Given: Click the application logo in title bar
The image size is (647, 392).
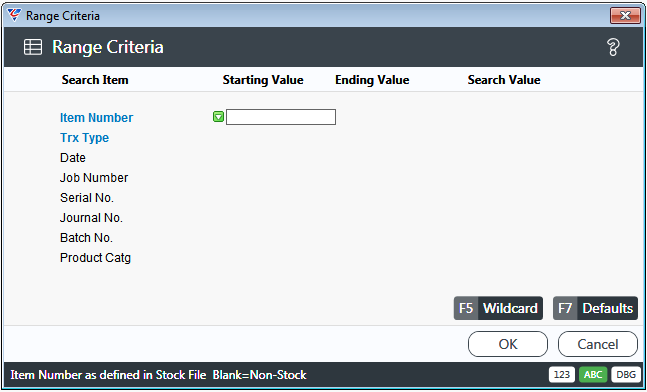Looking at the screenshot, I should coord(14,15).
